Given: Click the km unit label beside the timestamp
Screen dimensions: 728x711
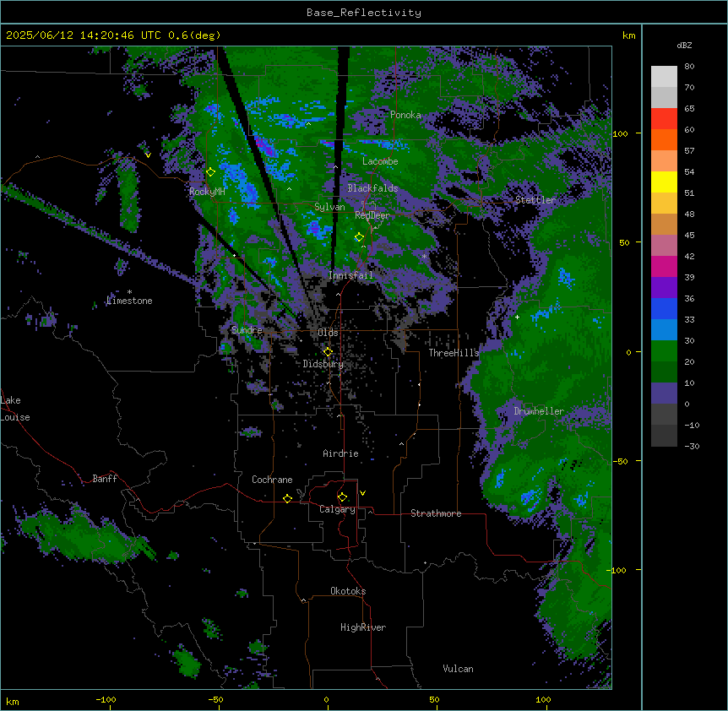Looking at the screenshot, I should (629, 35).
